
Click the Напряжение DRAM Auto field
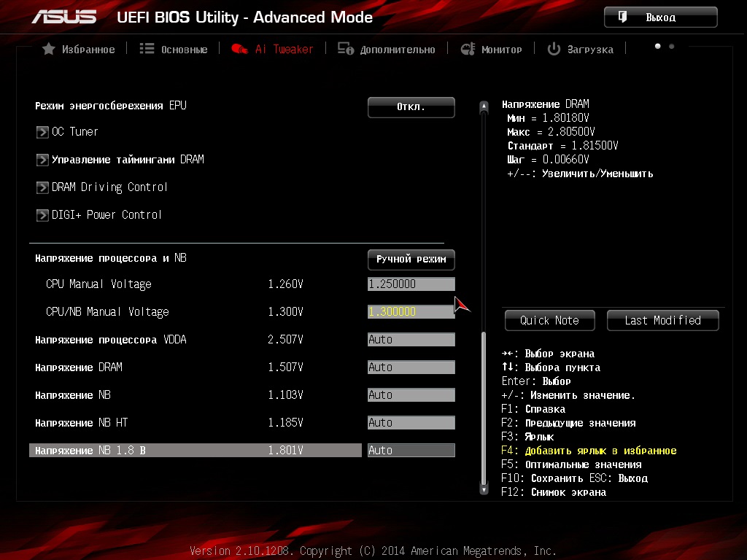click(411, 367)
